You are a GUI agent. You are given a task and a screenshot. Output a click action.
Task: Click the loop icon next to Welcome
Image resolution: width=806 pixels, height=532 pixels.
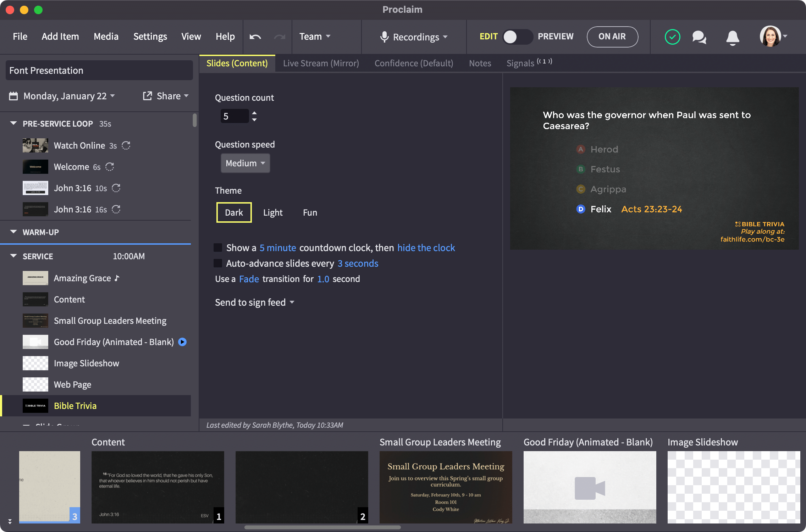click(x=110, y=167)
